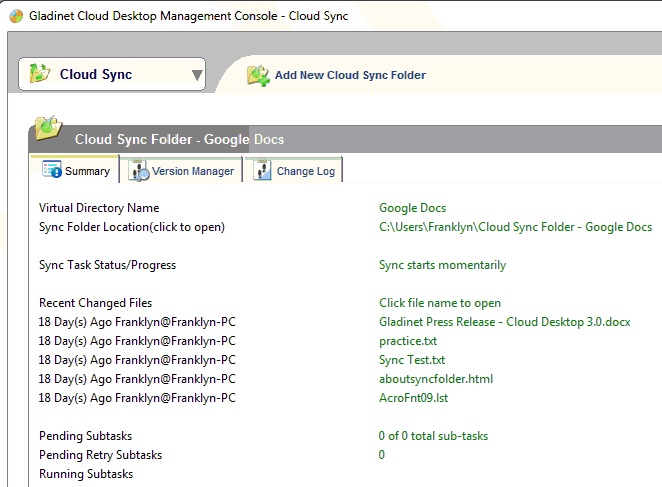662x487 pixels.
Task: Open Gladinet Press Release - Cloud Desktop 3.0.docx
Action: (504, 322)
